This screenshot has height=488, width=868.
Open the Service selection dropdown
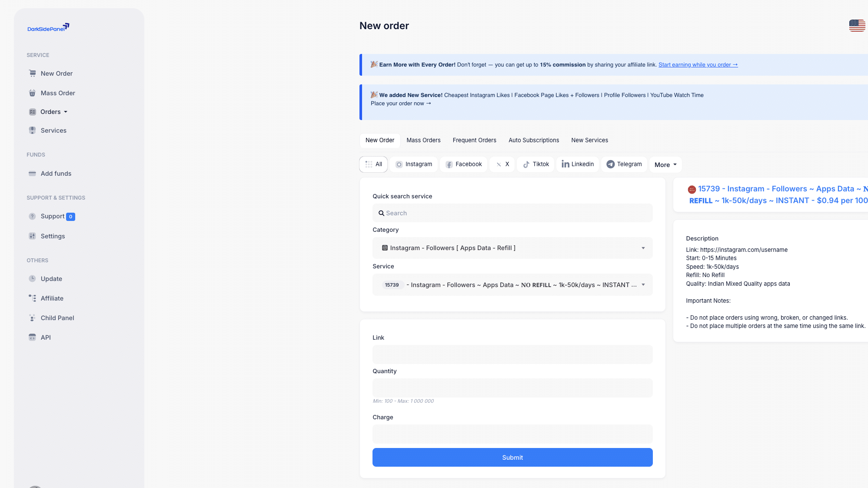point(512,285)
